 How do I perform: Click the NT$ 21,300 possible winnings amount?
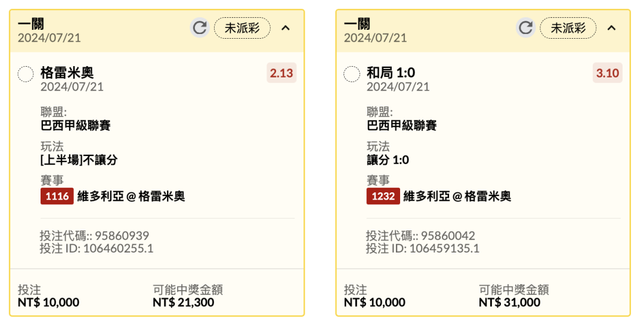183,303
